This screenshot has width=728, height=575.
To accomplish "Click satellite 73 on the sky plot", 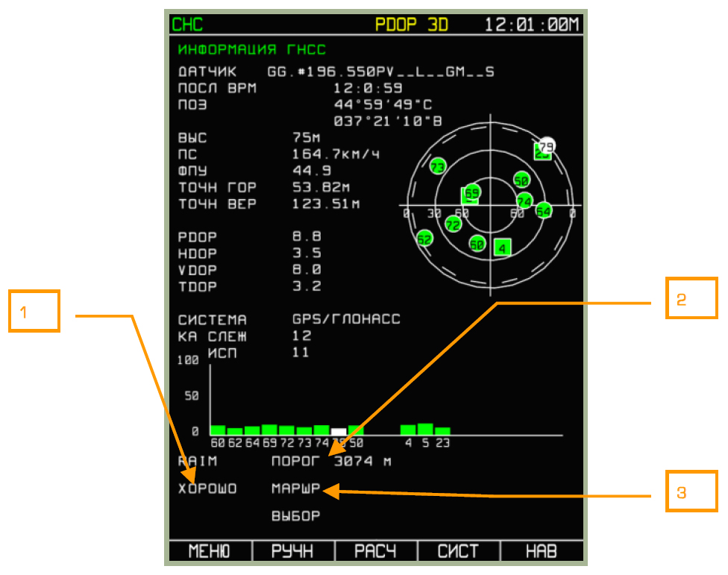I will [x=438, y=166].
